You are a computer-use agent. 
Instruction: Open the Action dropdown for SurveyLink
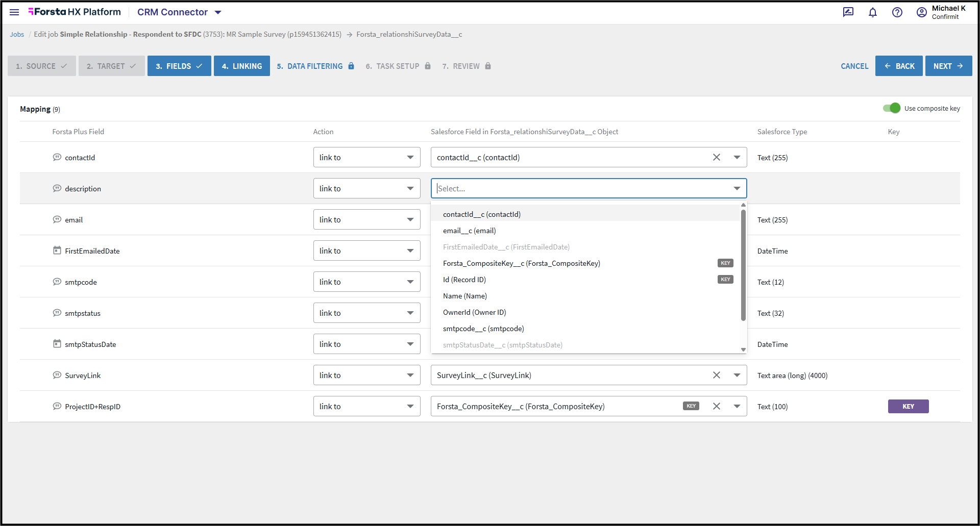pyautogui.click(x=367, y=375)
